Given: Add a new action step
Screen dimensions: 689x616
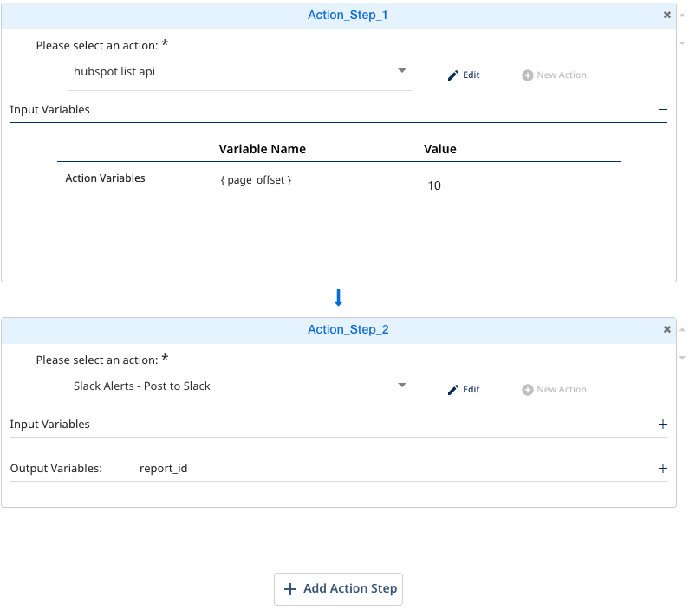Looking at the screenshot, I should [x=339, y=588].
